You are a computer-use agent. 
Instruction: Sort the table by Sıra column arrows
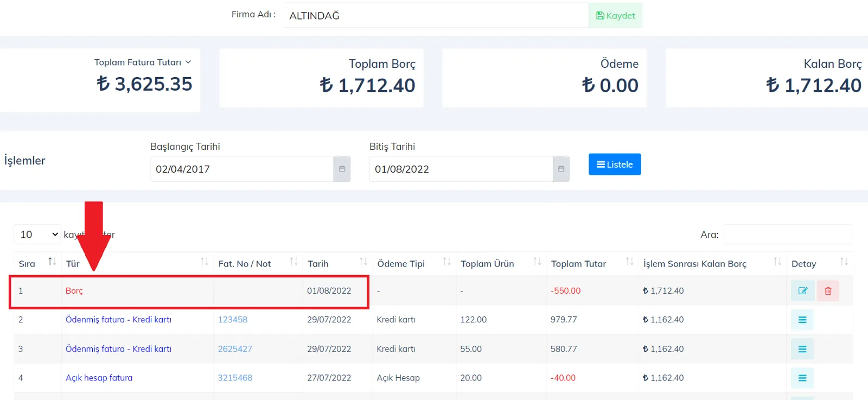coord(52,262)
